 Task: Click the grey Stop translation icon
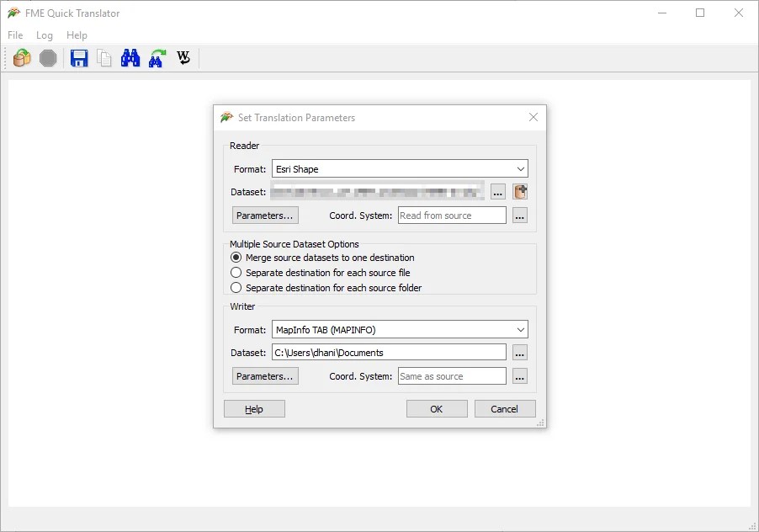point(48,58)
